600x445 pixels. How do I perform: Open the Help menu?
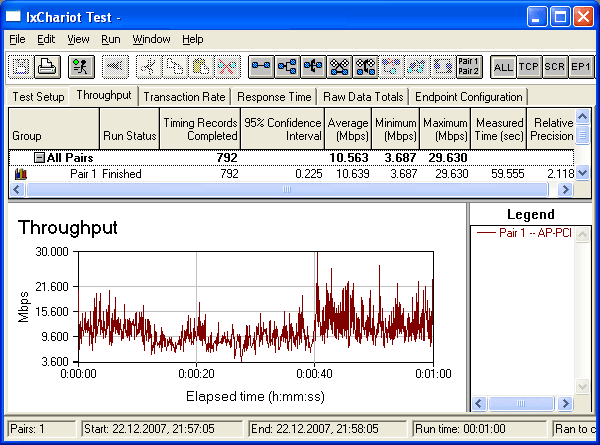click(193, 39)
